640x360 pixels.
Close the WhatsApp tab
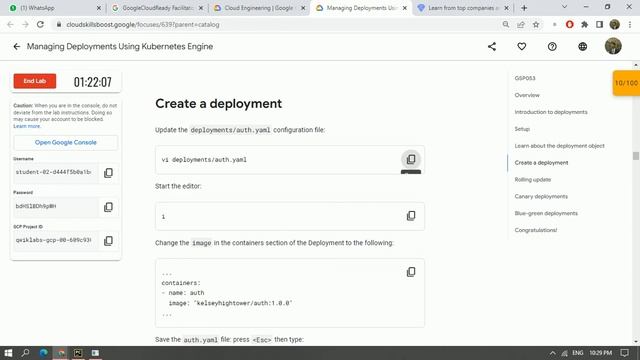click(x=99, y=8)
